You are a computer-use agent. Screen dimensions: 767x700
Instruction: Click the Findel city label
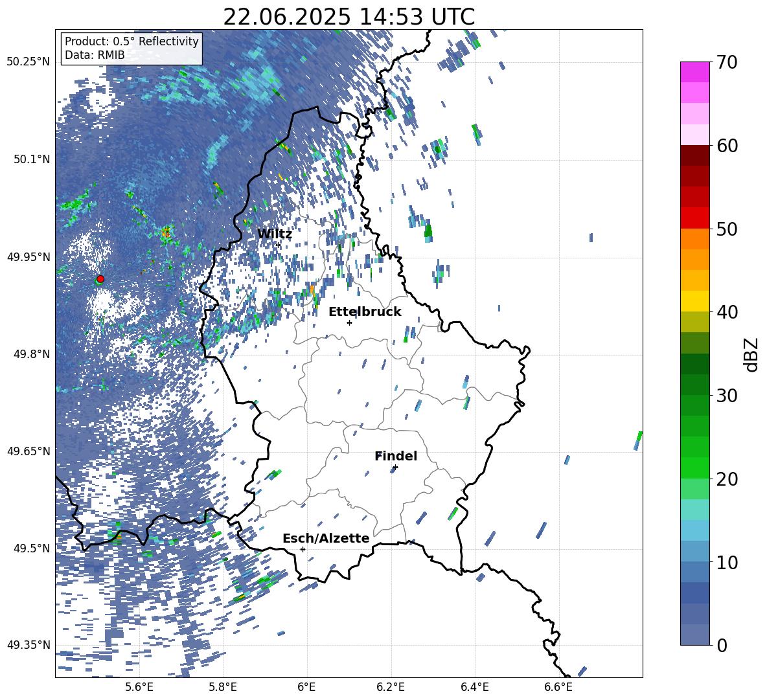396,456
